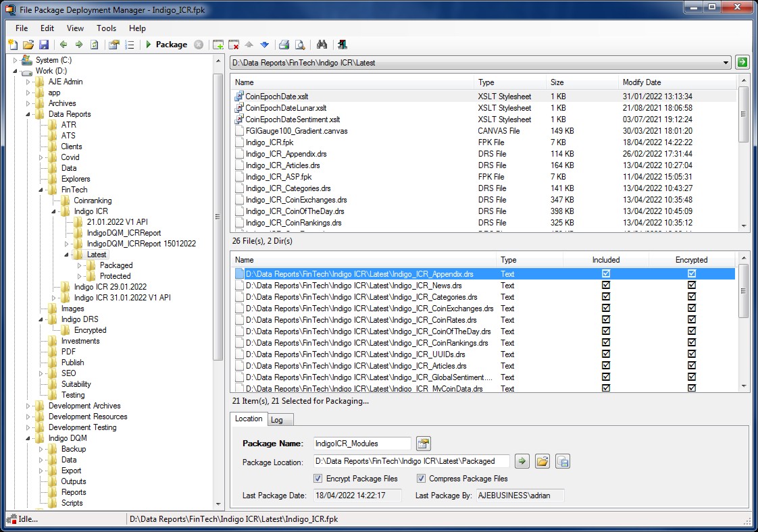The image size is (758, 532).
Task: Click the Package run button
Action: click(166, 45)
